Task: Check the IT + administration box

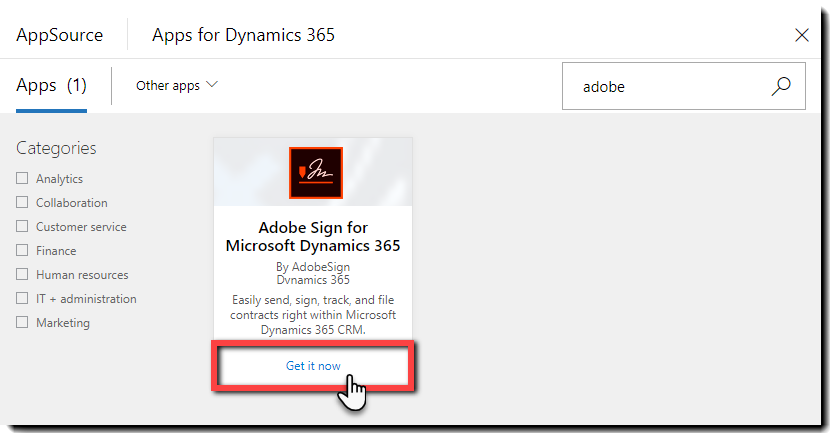Action: tap(22, 298)
